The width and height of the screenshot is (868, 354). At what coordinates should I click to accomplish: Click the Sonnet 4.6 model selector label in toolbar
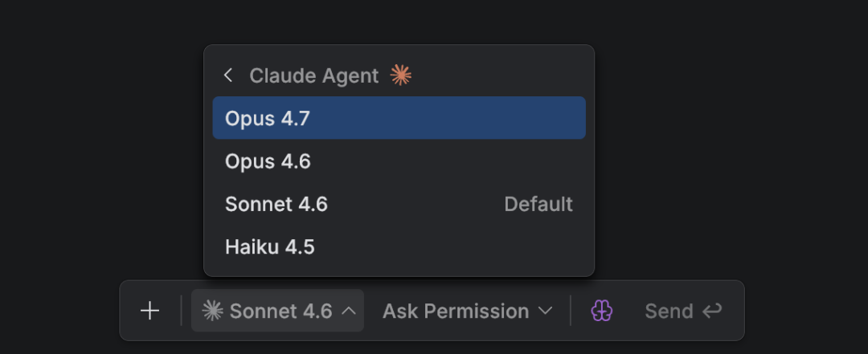tap(280, 311)
